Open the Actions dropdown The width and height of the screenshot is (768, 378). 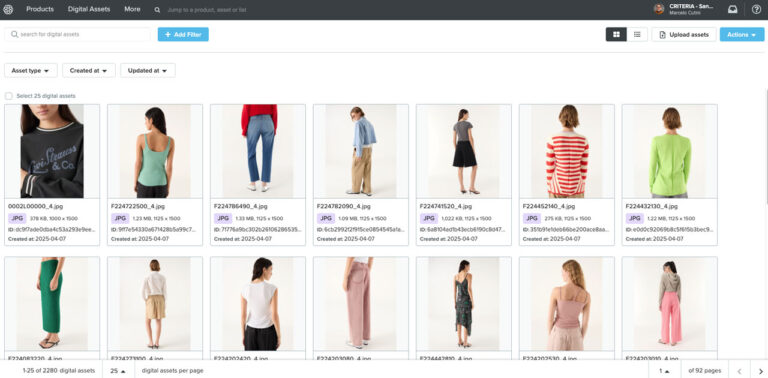tap(742, 34)
